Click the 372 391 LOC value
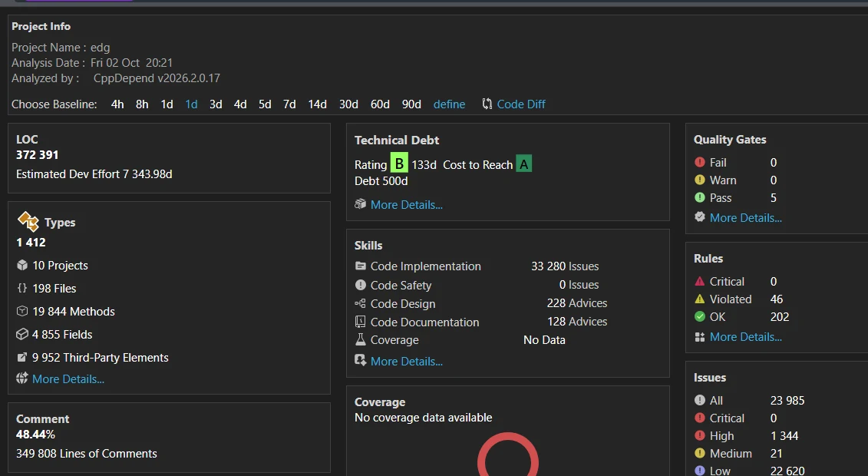Image resolution: width=868 pixels, height=476 pixels. (37, 155)
